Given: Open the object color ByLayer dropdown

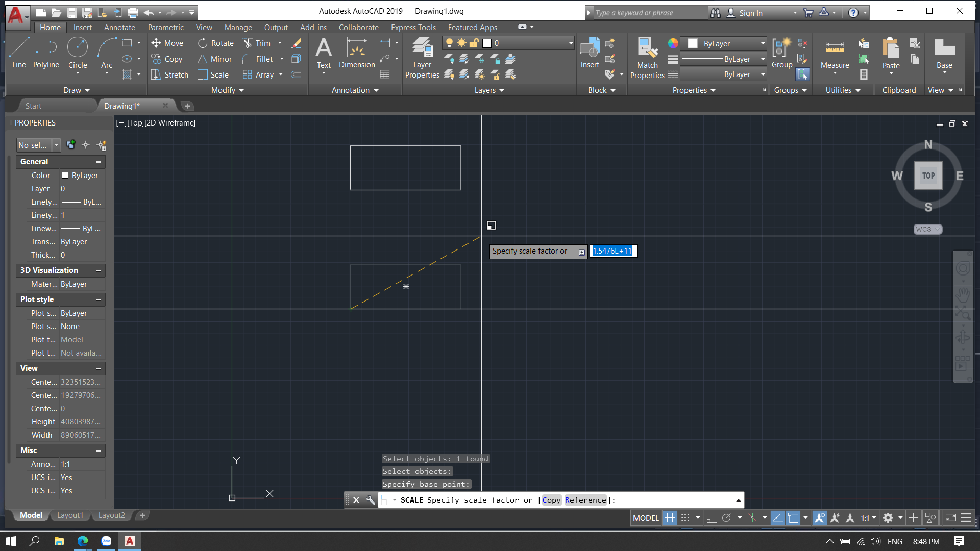Looking at the screenshot, I should 763,43.
